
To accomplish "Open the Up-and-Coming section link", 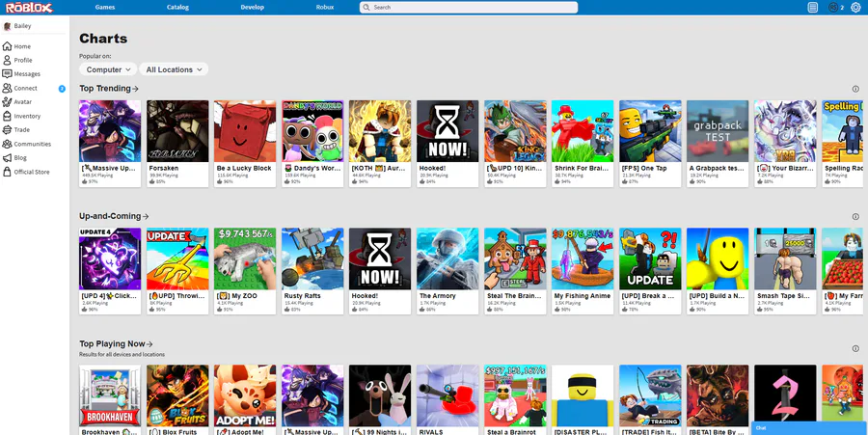I will (114, 216).
